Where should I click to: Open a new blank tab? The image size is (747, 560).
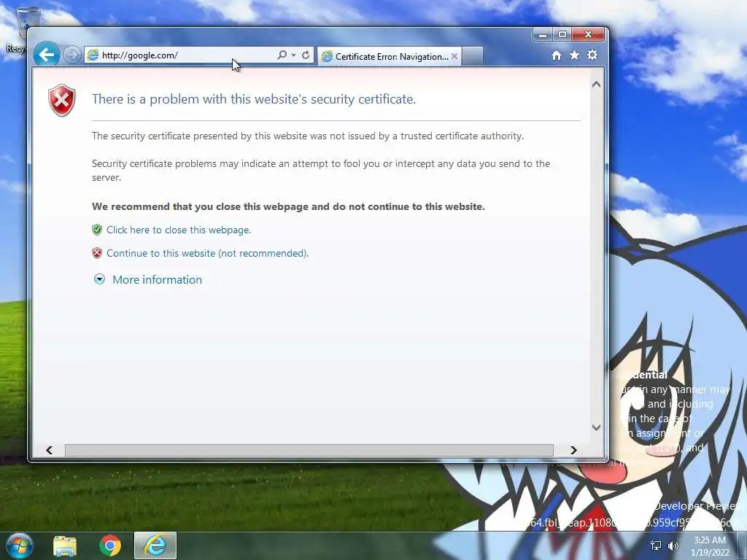tap(473, 56)
